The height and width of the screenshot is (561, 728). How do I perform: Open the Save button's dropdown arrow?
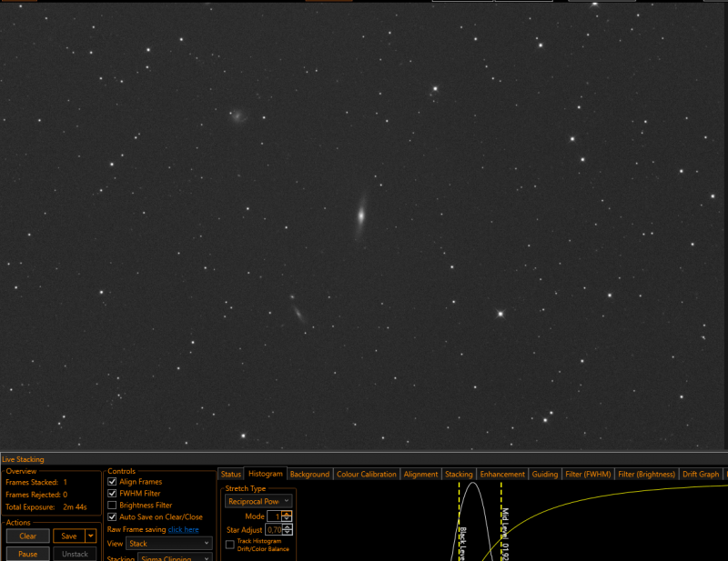(90, 536)
